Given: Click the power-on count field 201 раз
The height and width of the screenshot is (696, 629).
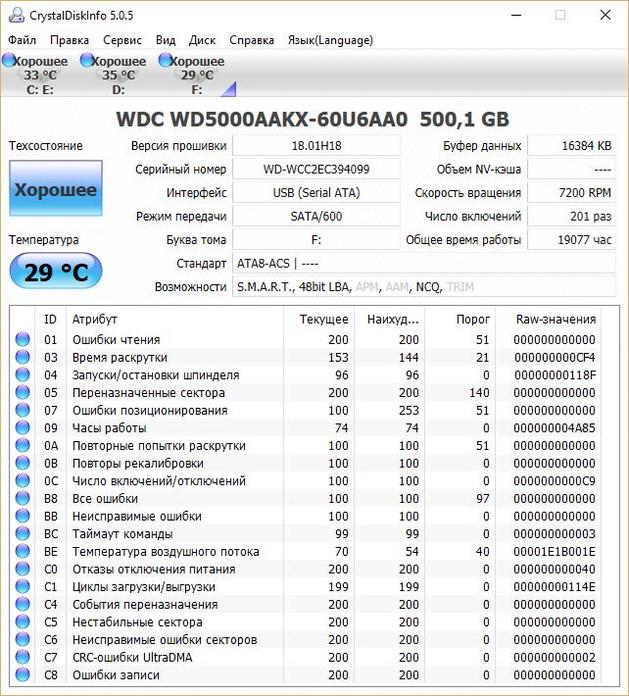Looking at the screenshot, I should [x=571, y=216].
